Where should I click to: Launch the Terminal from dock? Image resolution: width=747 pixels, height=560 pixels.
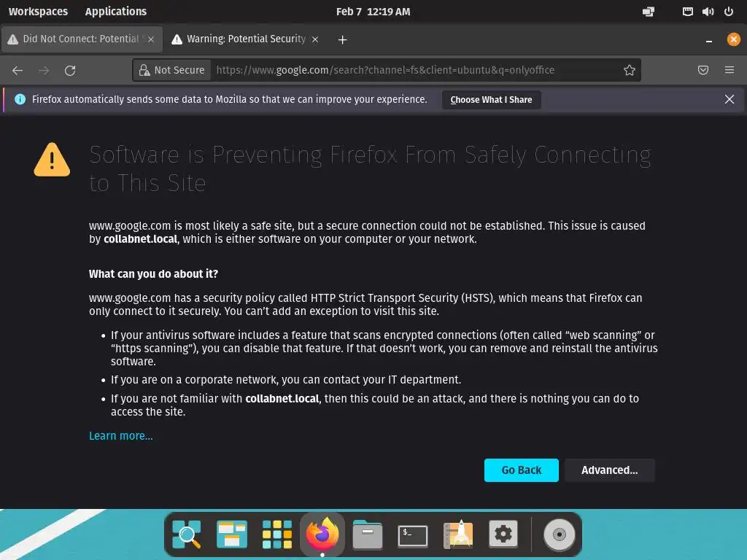[x=413, y=535]
